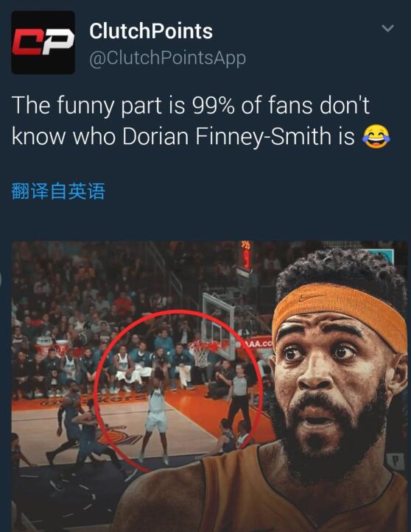Tap the red letters in CP logo
Screen dimensions: 411x532
[27, 43]
